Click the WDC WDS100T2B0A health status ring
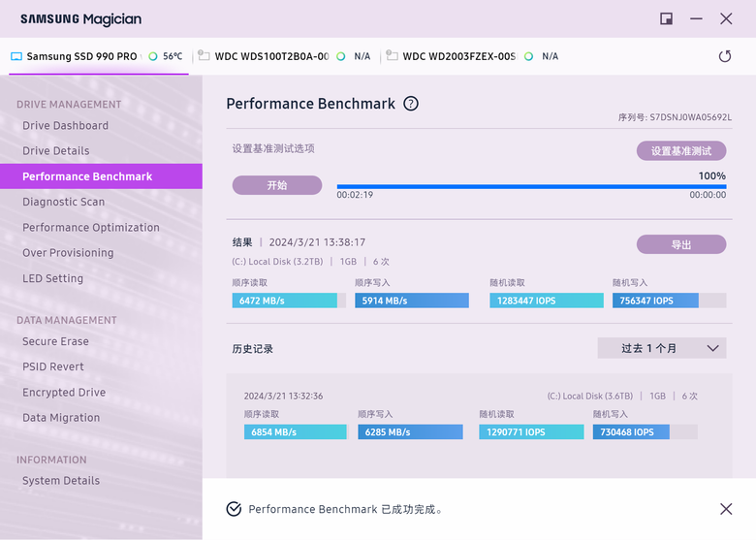 [341, 56]
